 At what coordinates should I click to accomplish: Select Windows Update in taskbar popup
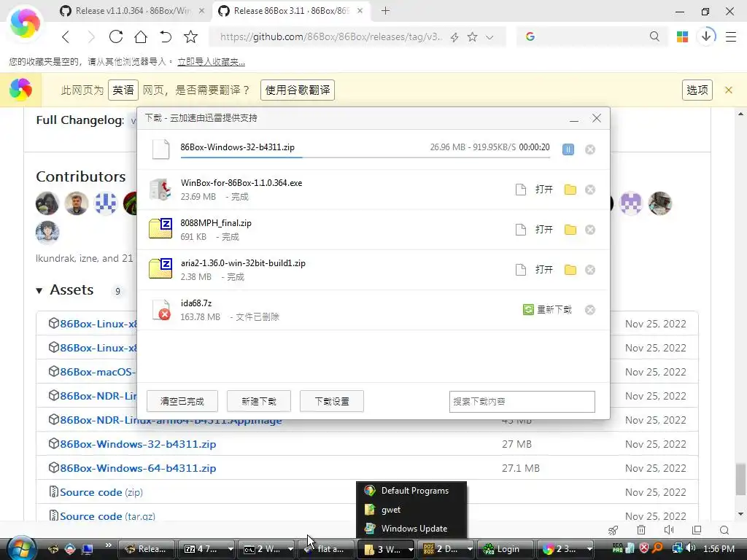pos(411,529)
